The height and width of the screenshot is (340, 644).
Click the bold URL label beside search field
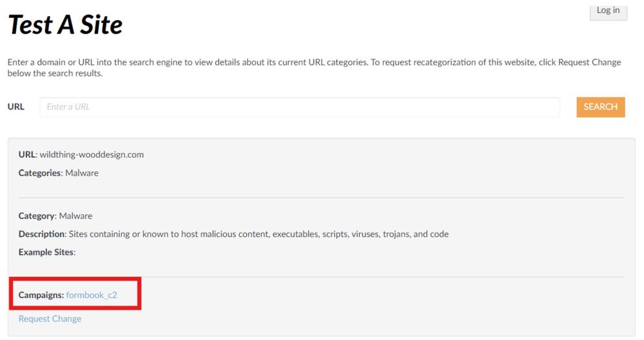tap(16, 107)
